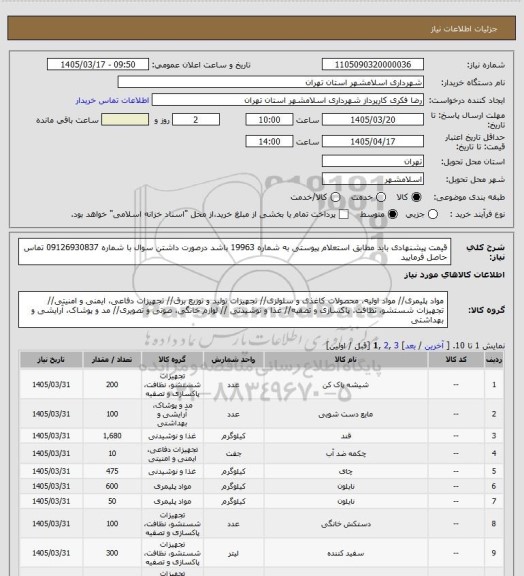Screen dimensions: 524x576
Task: Select item name شیشه پاک کن
Action: click(346, 385)
